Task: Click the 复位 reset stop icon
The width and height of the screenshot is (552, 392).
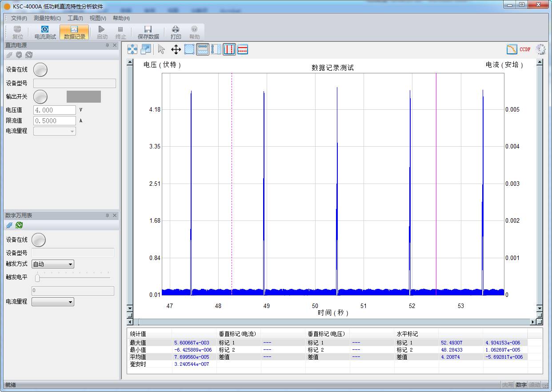Action: (x=17, y=32)
